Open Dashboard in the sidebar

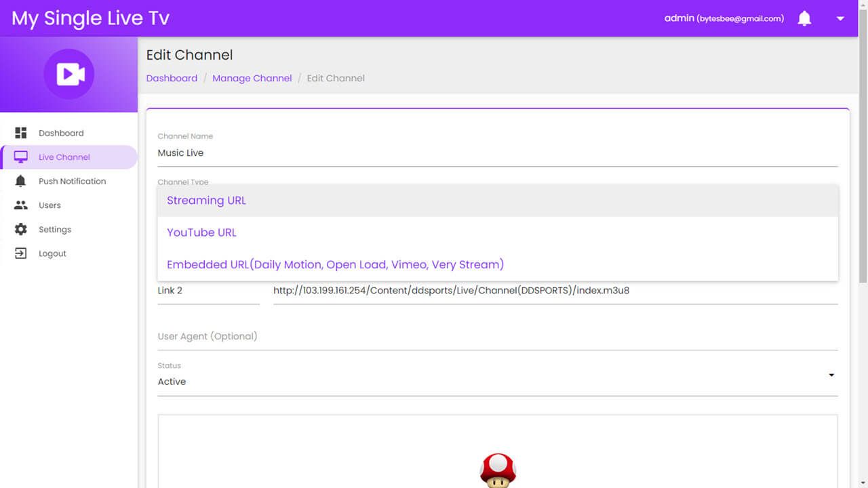tap(68, 133)
